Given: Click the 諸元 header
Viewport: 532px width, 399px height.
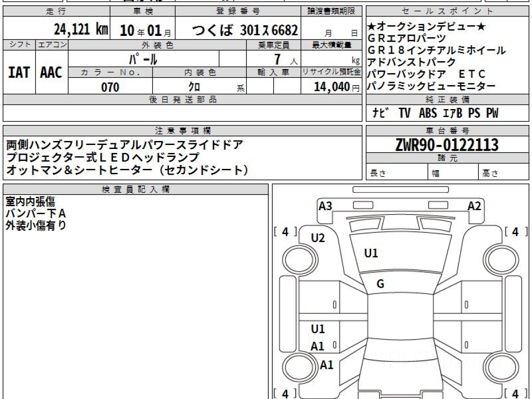Looking at the screenshot, I should click(447, 158).
